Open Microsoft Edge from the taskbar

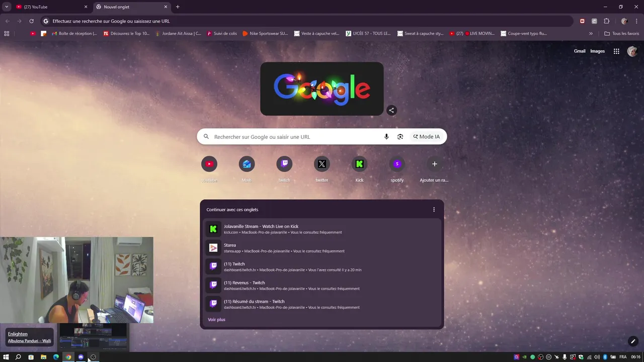click(56, 357)
